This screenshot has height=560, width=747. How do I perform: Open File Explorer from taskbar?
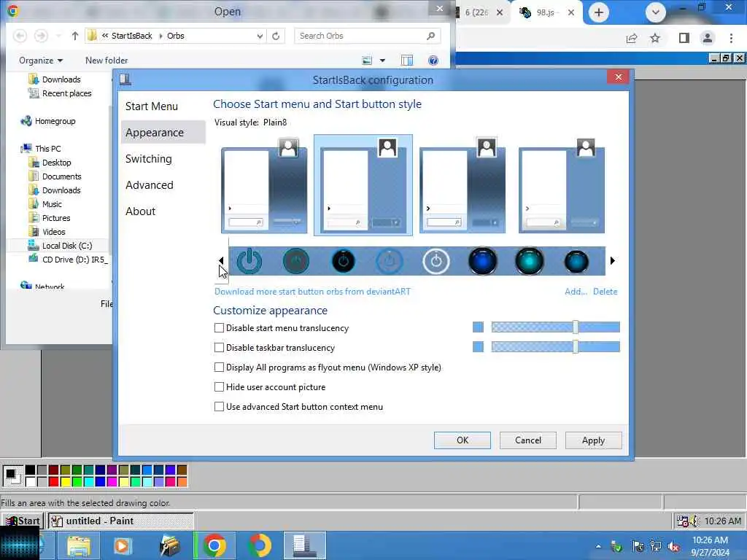(x=79, y=545)
